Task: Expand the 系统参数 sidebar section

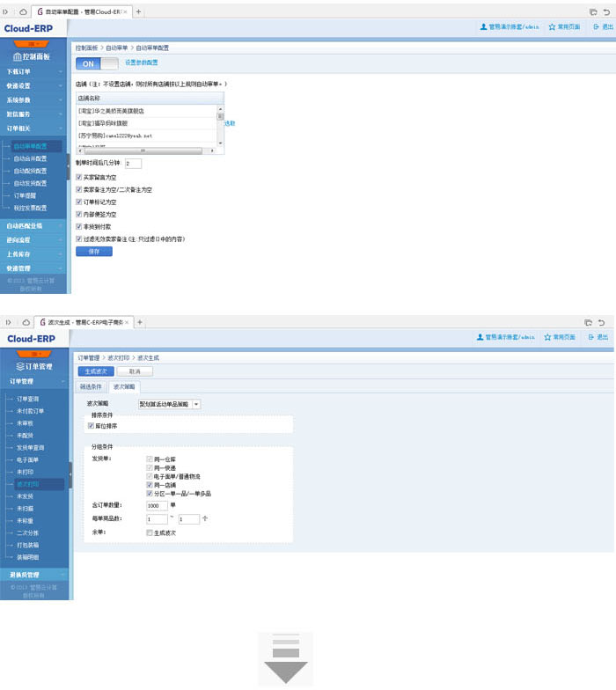Action: click(33, 100)
